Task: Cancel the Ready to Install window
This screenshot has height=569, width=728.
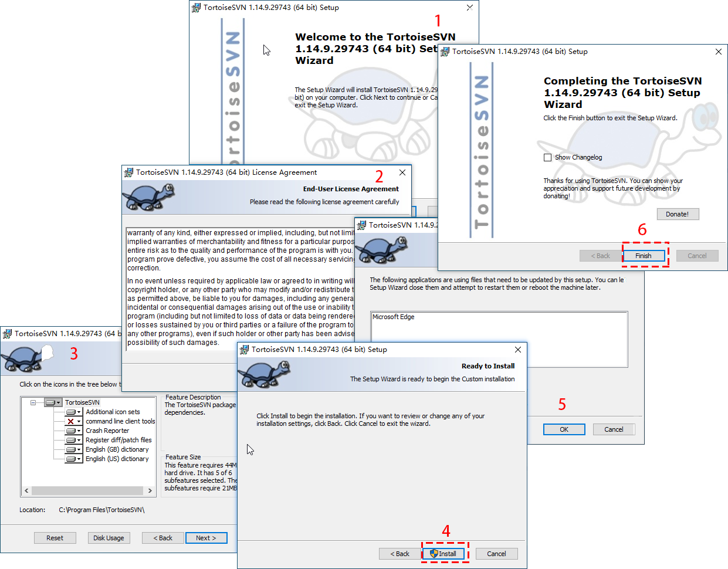Action: (496, 554)
